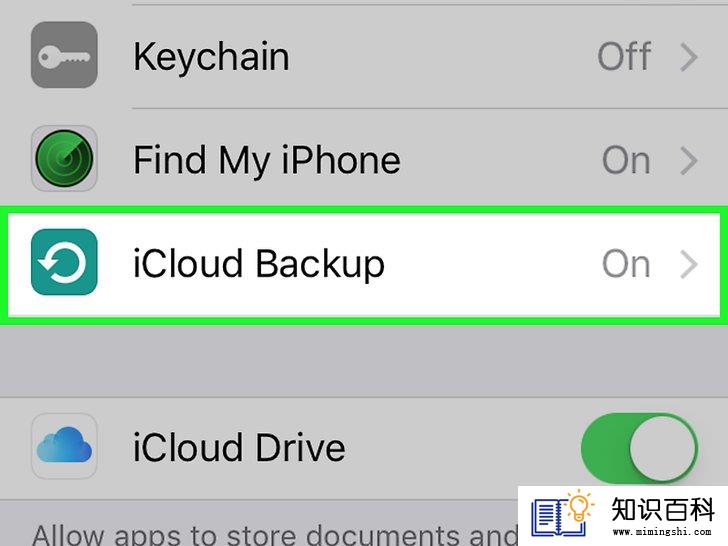The width and height of the screenshot is (728, 546).
Task: Tap the iCloud Drive text label
Action: (x=239, y=448)
